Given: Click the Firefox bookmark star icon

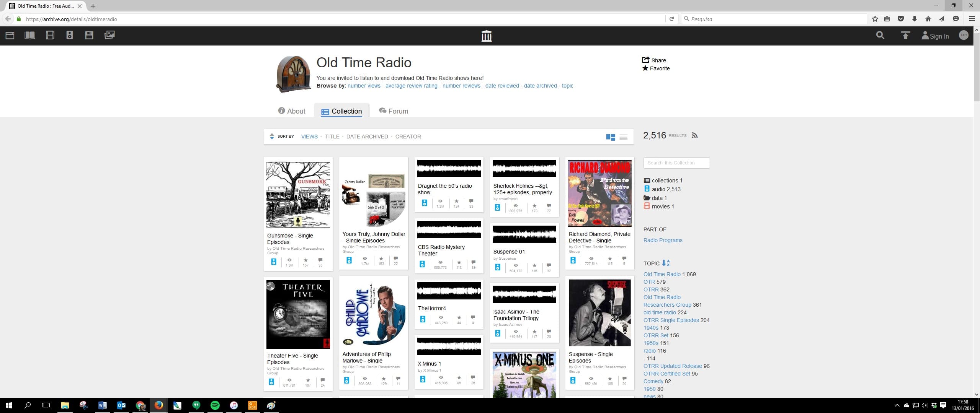Looking at the screenshot, I should click(x=875, y=19).
